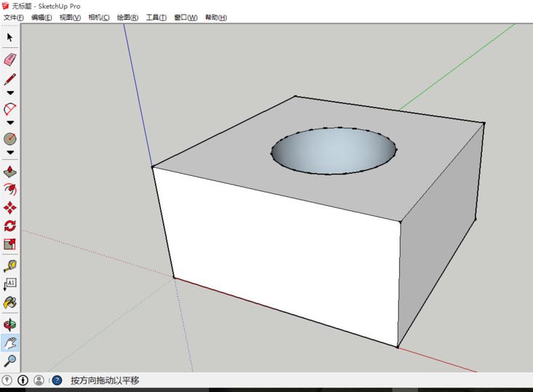Click the blue help question-mark in status bar
This screenshot has height=392, width=533.
pyautogui.click(x=57, y=380)
